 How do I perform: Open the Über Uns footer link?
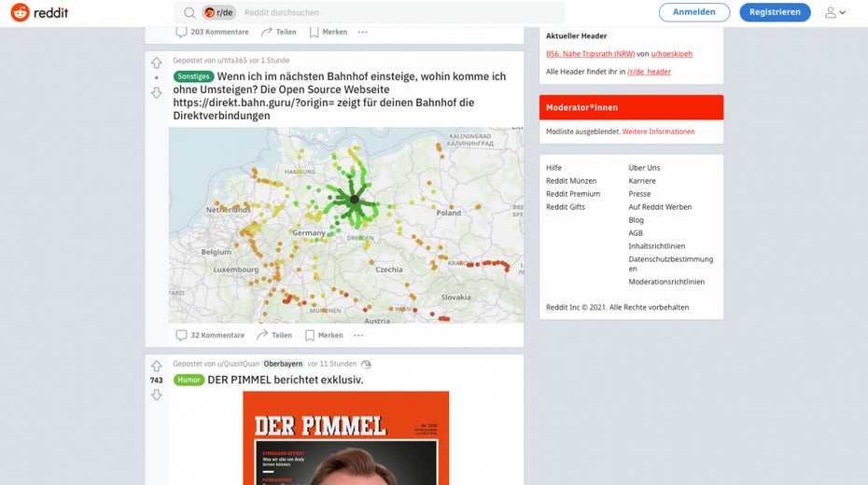click(644, 168)
